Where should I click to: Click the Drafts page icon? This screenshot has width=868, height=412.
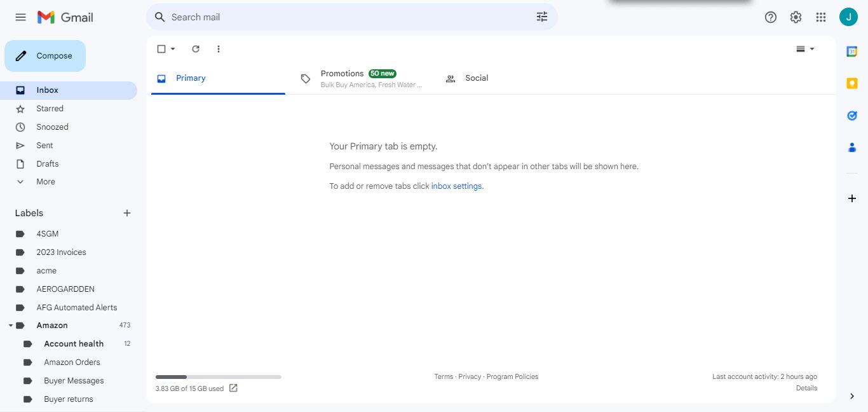[x=20, y=164]
